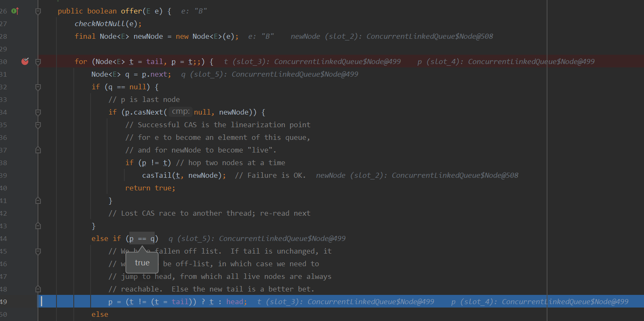Fold the 'fallen off list' comment block start marker
Screen dimensions: 644x321
[38, 251]
